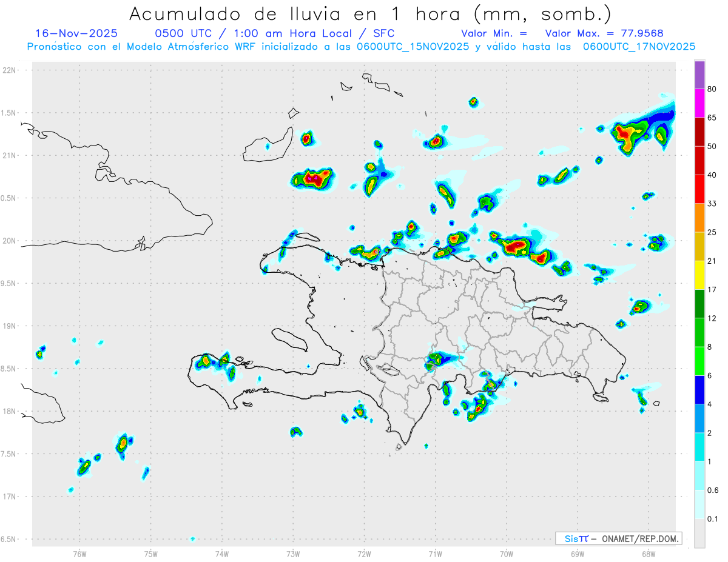Pick the dark green legend band between 12 and 17
The image size is (728, 562).
click(x=699, y=304)
